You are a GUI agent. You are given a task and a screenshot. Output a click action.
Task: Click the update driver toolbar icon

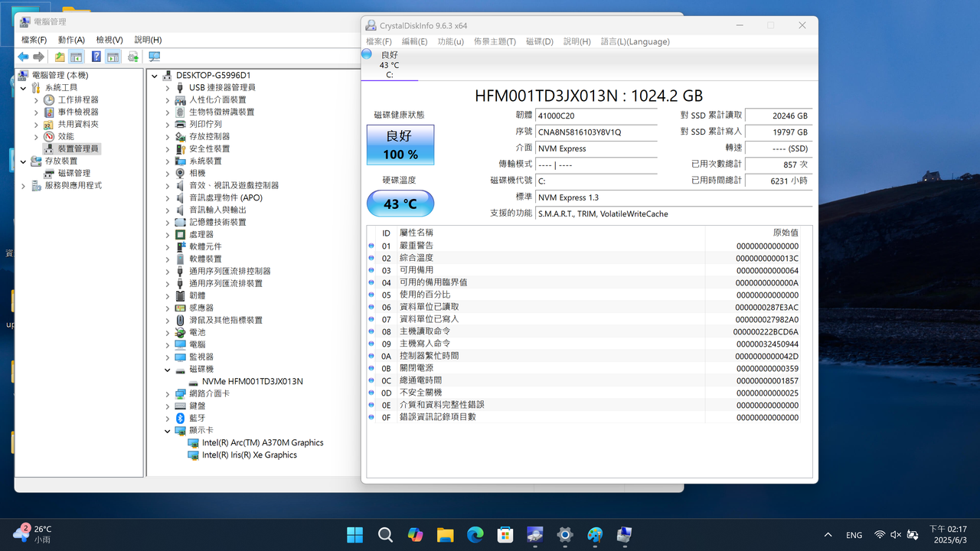[133, 57]
